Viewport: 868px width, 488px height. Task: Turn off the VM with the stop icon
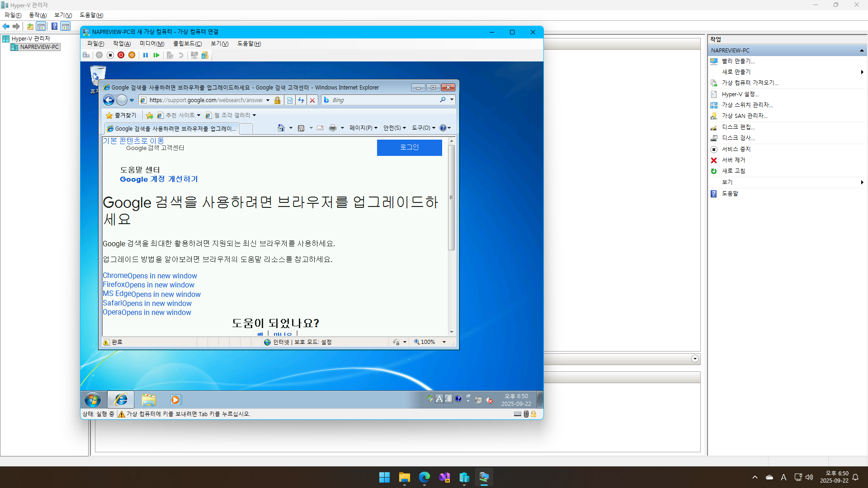pyautogui.click(x=110, y=55)
